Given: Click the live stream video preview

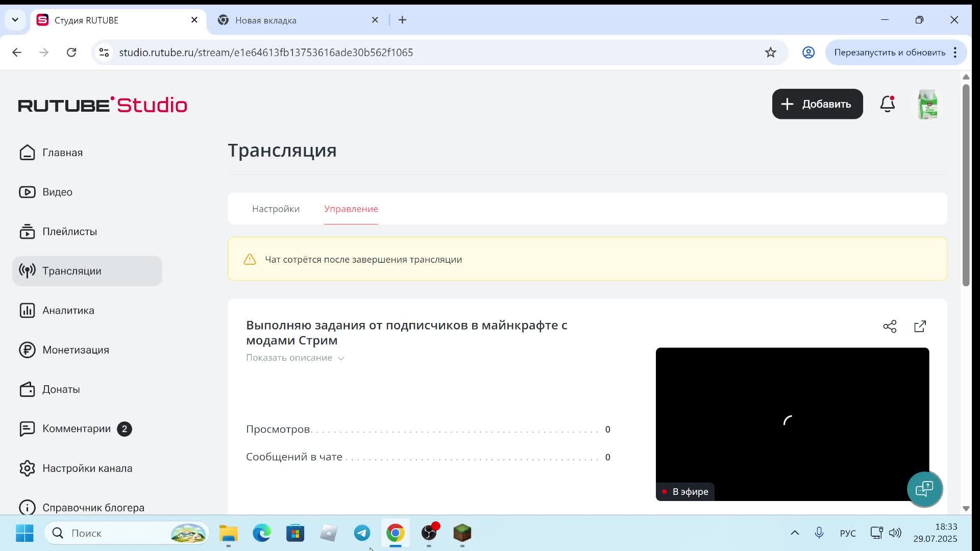Looking at the screenshot, I should (x=792, y=423).
